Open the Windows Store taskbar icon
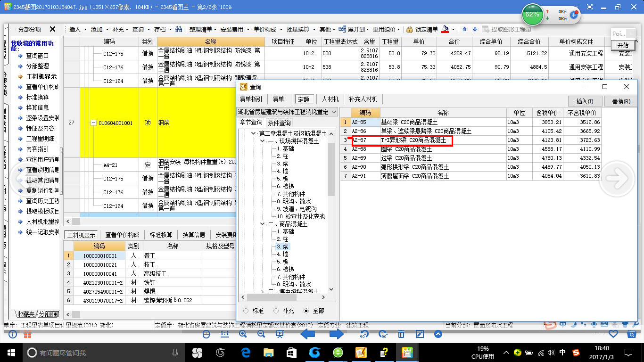 tap(291, 352)
